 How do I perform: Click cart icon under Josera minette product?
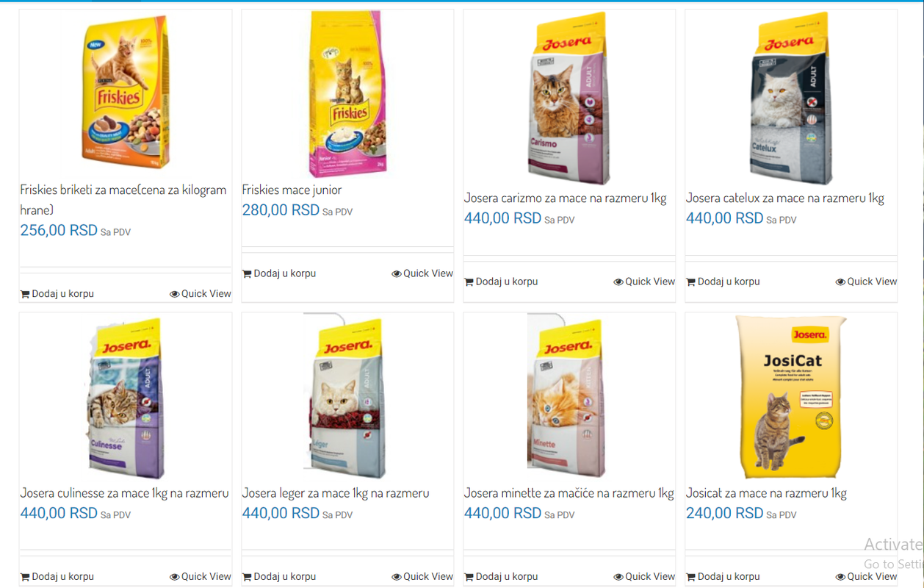pos(469,577)
